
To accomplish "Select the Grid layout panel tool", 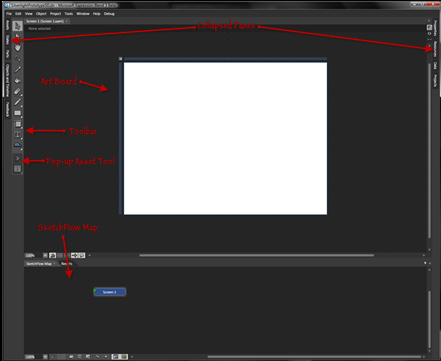I will [18, 124].
